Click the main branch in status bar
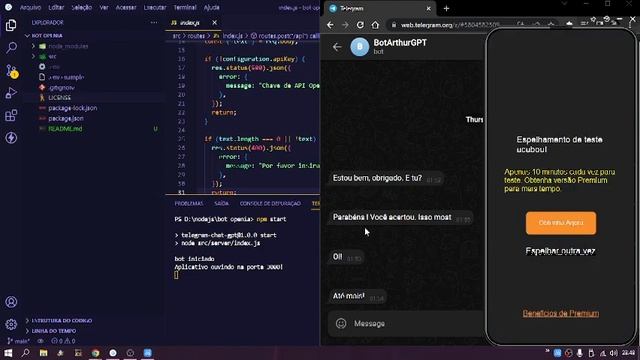 tap(19, 341)
